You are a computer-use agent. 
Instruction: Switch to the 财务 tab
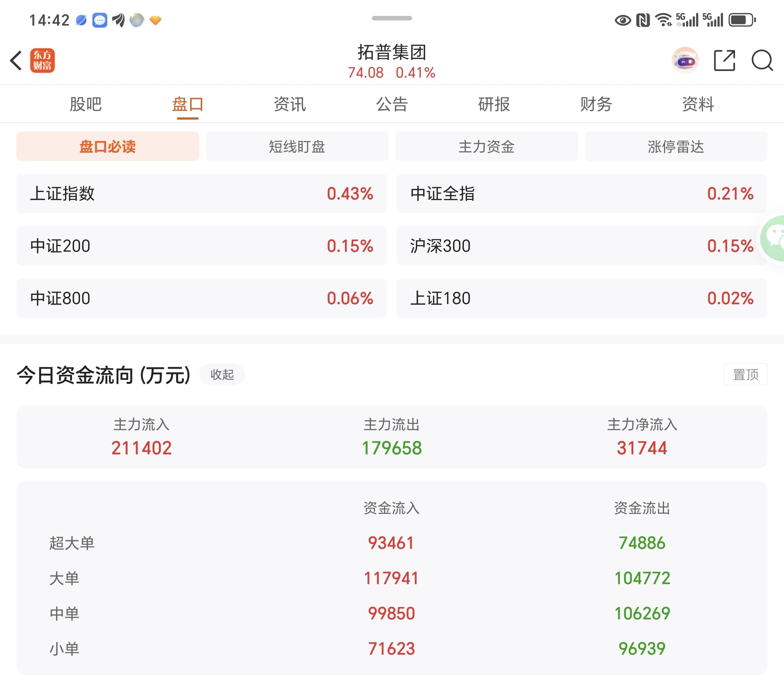(x=596, y=104)
